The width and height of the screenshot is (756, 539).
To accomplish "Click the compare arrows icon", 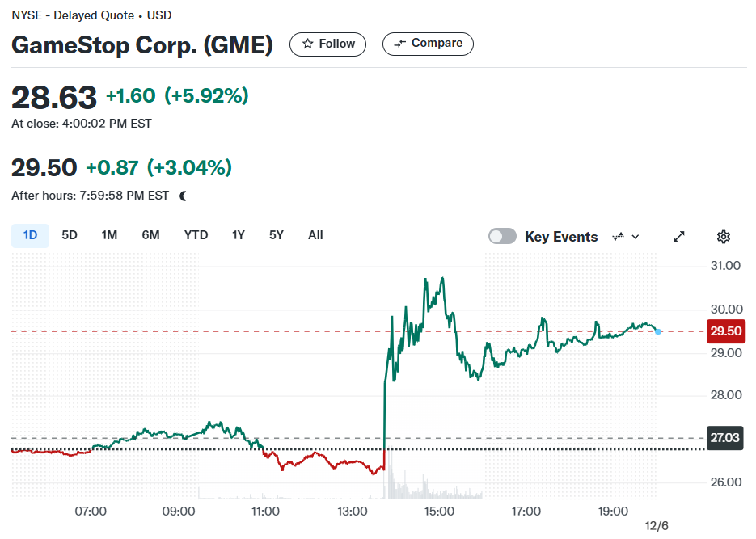I will click(x=399, y=44).
